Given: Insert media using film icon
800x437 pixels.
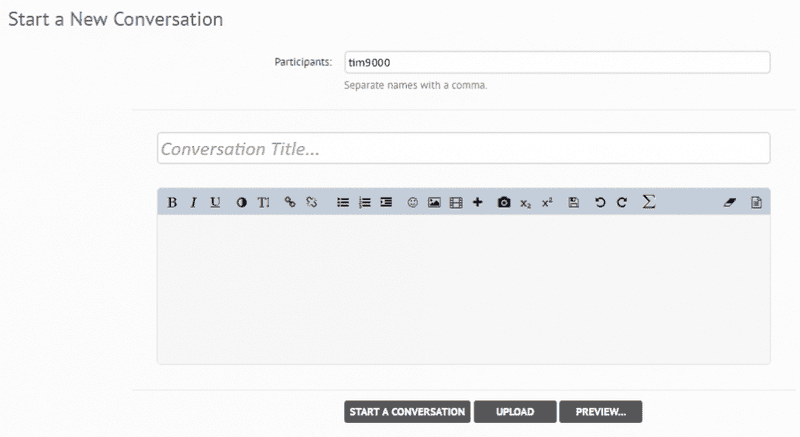Looking at the screenshot, I should 456,202.
